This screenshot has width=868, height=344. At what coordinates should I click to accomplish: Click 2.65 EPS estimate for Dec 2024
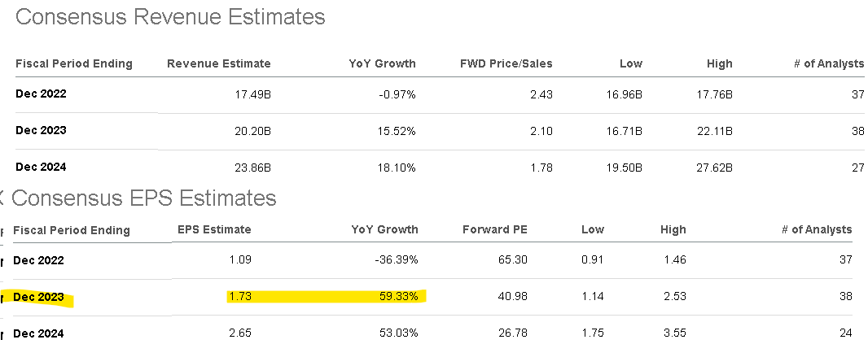coord(239,333)
